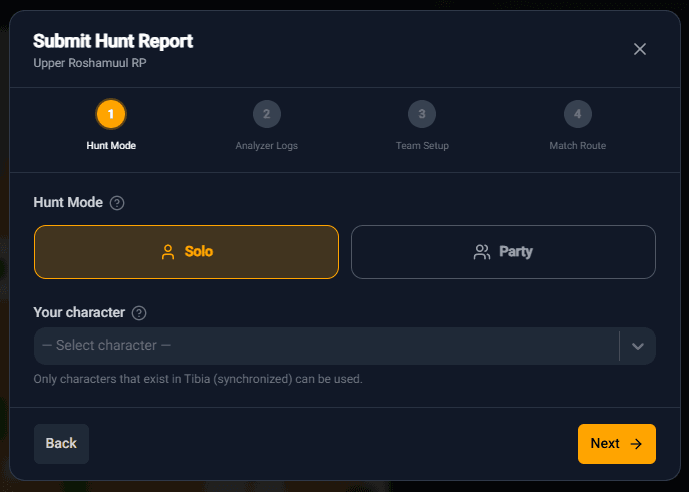
Task: Close the Submit Hunt Report dialog
Action: [x=640, y=49]
